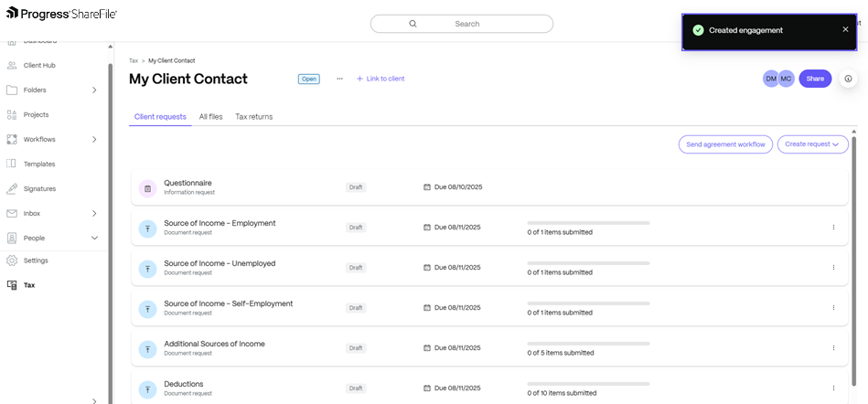
Task: Click Tax in the breadcrumb
Action: coord(134,61)
